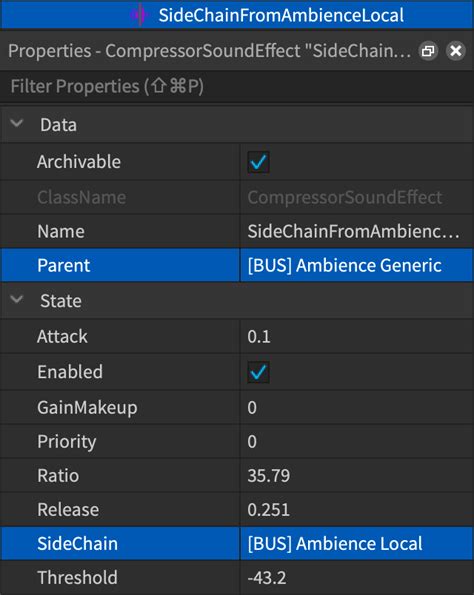Edit the Priority value field
The width and height of the screenshot is (474, 595).
(357, 441)
